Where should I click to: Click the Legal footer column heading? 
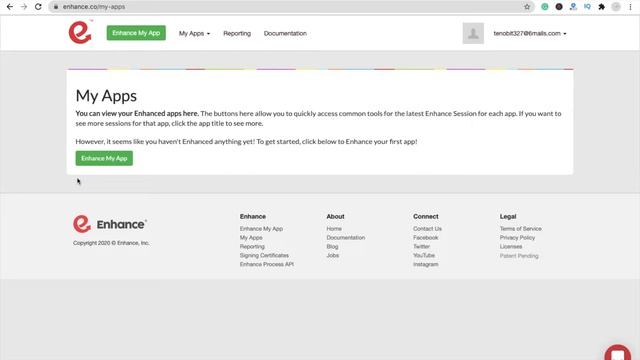point(508,217)
